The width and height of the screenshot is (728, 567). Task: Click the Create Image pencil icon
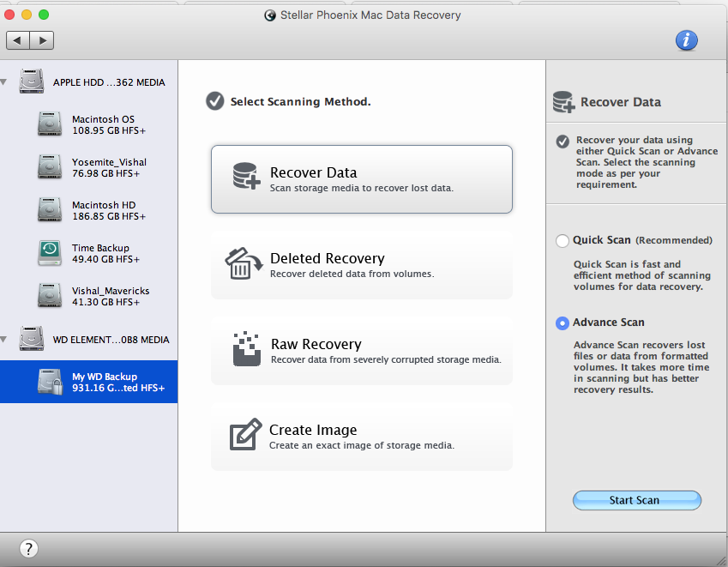coord(245,435)
